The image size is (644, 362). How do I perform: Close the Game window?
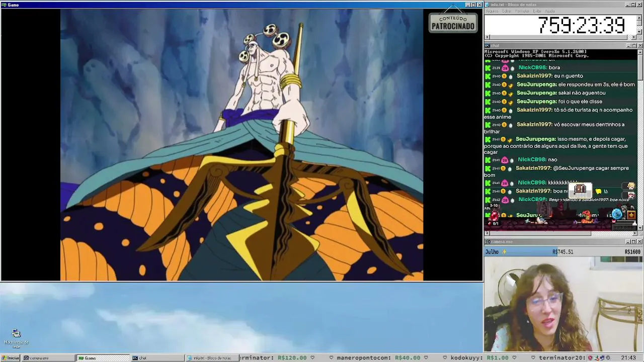(x=479, y=5)
